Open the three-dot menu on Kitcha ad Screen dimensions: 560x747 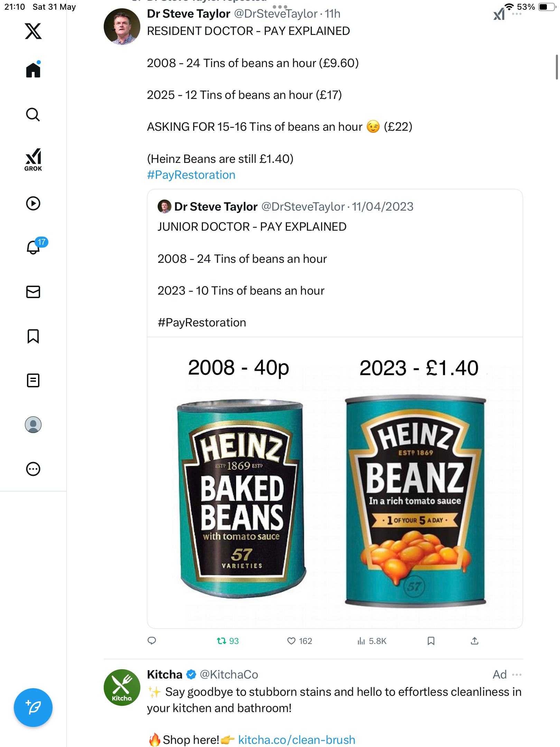517,675
